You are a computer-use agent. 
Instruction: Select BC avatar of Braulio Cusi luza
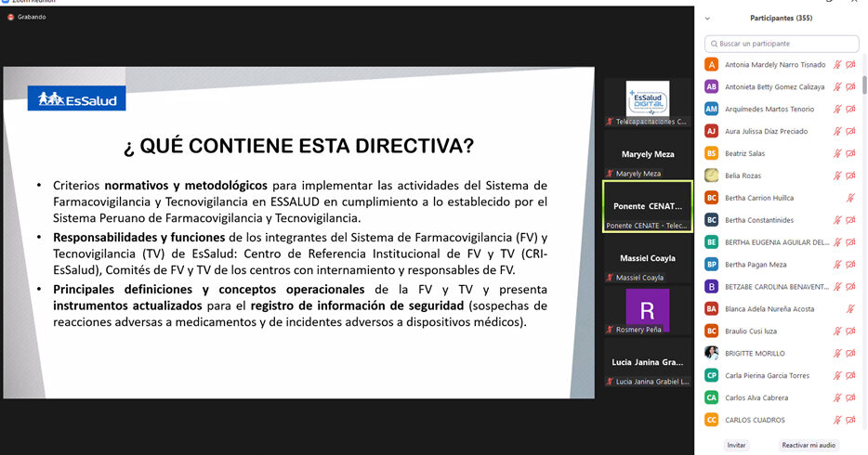pyautogui.click(x=711, y=331)
